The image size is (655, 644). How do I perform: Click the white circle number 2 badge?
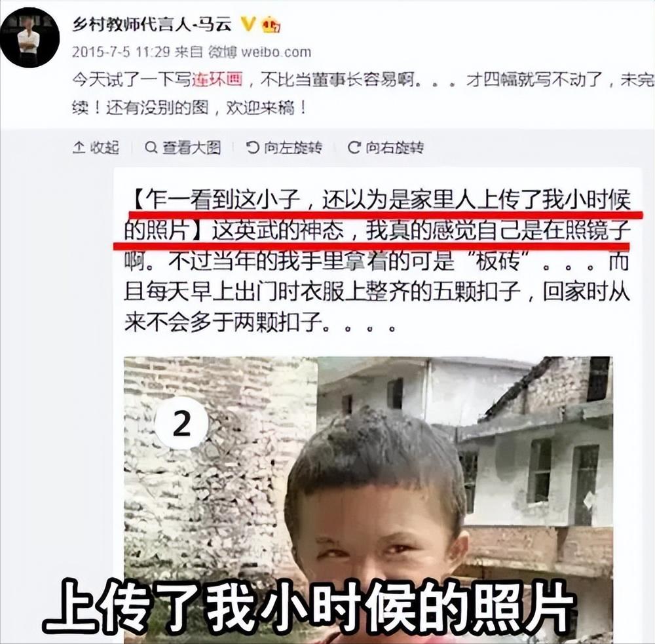click(181, 423)
